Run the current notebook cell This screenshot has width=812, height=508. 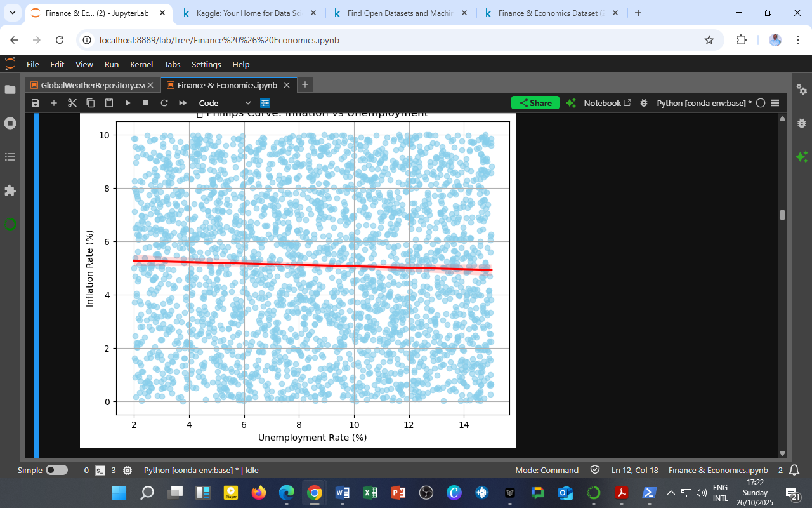click(127, 102)
